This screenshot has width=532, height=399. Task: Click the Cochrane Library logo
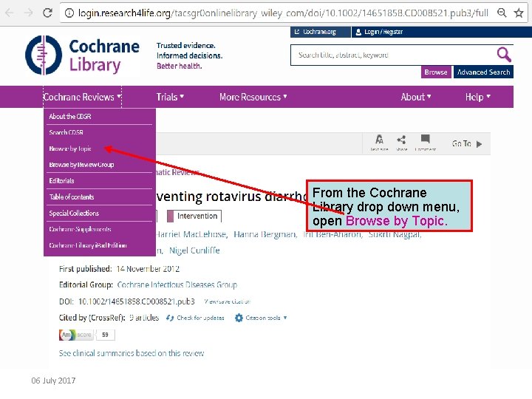pyautogui.click(x=82, y=55)
